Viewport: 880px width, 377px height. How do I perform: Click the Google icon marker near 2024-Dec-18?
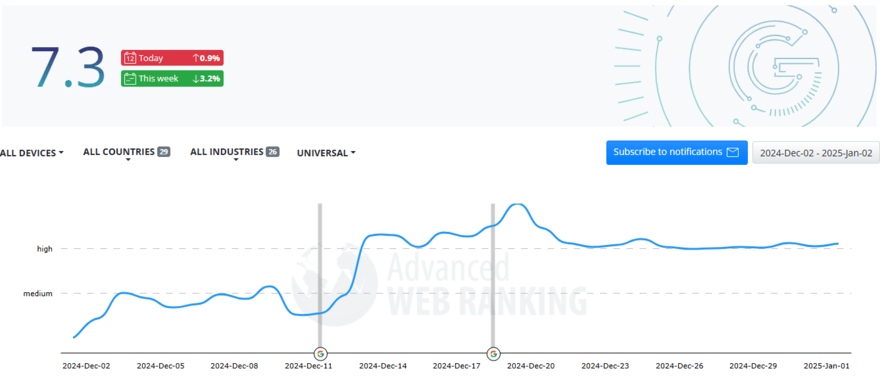pyautogui.click(x=493, y=353)
